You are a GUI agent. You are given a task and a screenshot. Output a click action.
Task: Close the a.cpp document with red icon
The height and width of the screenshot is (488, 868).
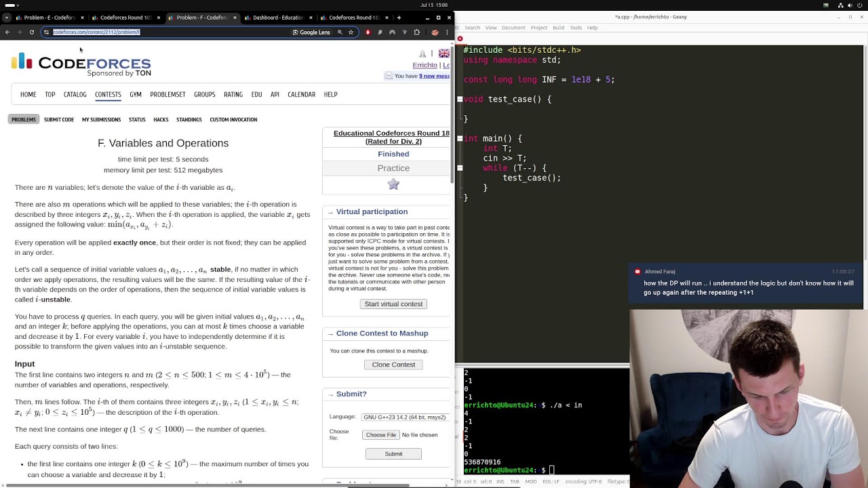(460, 39)
